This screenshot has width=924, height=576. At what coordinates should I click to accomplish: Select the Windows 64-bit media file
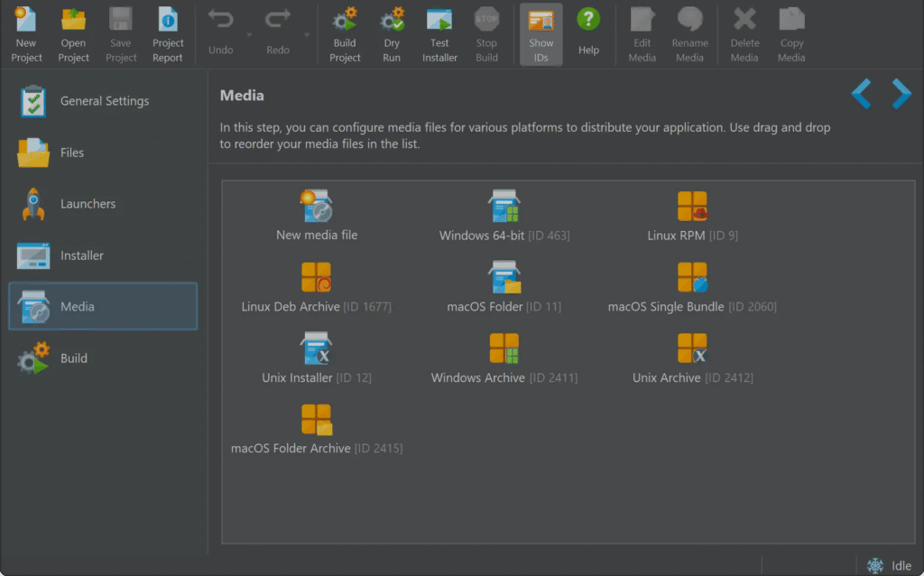[504, 217]
